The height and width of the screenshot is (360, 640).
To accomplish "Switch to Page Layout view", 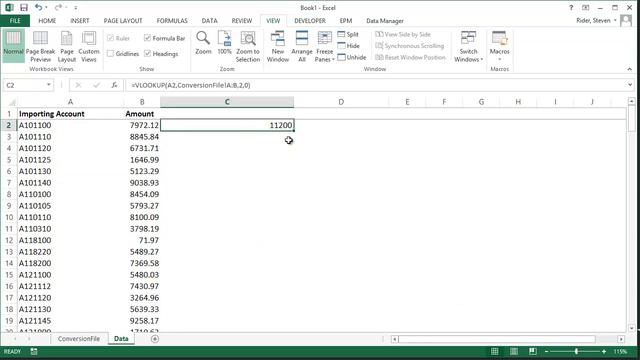I will (67, 47).
